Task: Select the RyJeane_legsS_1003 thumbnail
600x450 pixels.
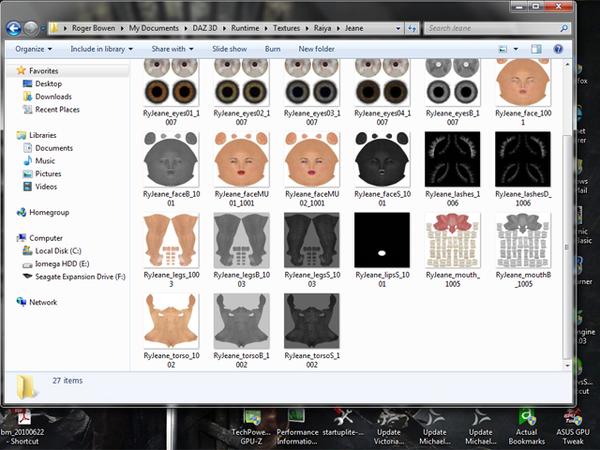Action: (312, 240)
